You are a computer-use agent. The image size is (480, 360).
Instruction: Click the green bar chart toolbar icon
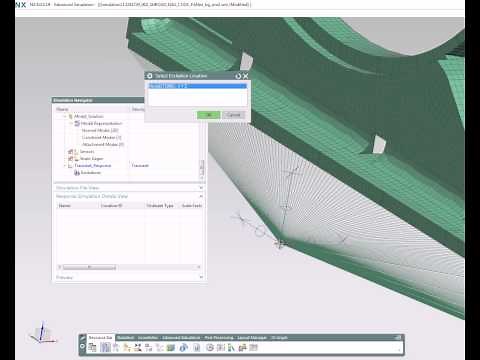231,348
